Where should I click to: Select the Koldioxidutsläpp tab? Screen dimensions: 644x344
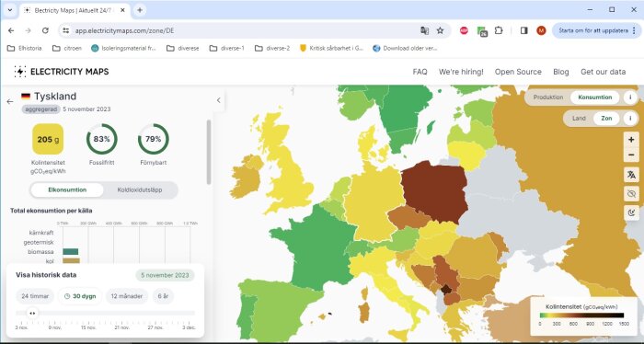pos(140,190)
